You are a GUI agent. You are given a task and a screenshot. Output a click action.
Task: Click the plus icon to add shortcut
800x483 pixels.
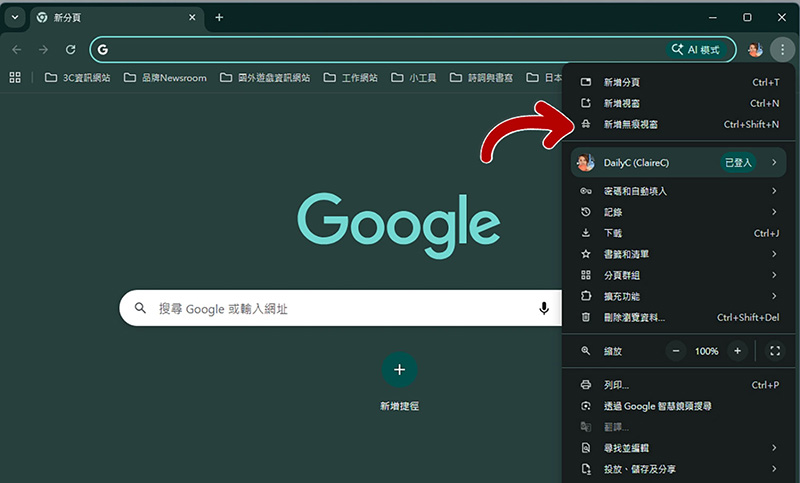(x=399, y=370)
